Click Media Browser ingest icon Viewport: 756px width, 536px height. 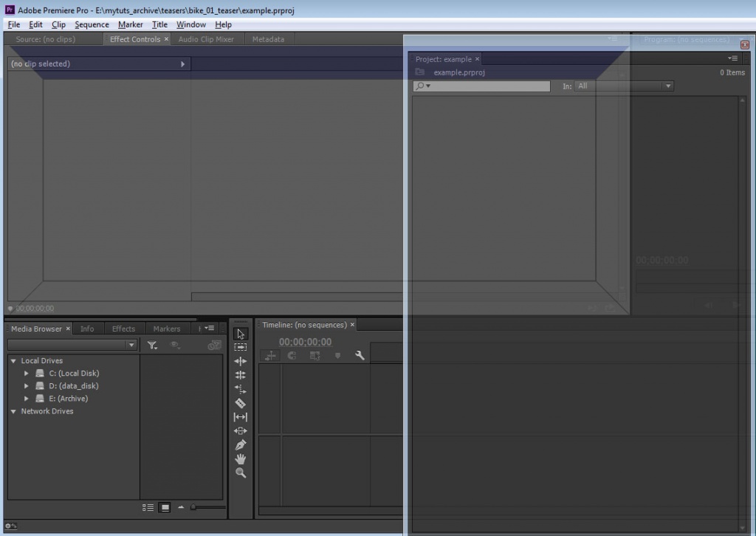point(214,345)
